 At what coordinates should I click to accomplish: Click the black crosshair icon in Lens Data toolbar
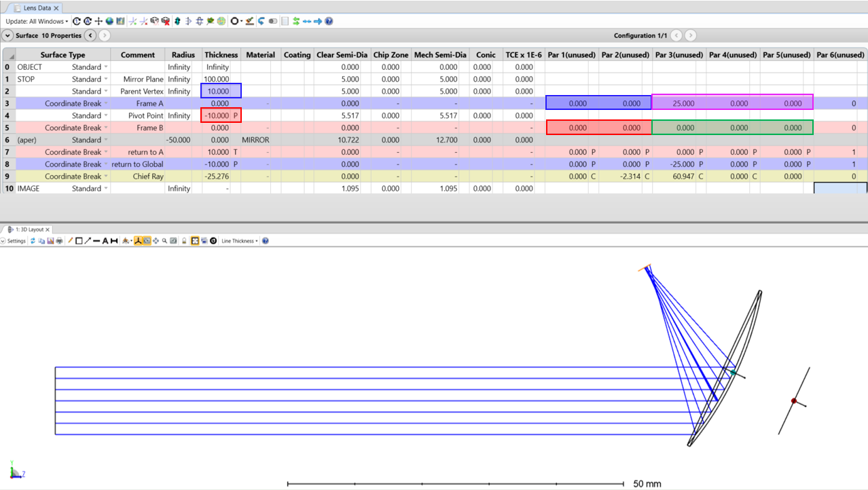tap(98, 21)
